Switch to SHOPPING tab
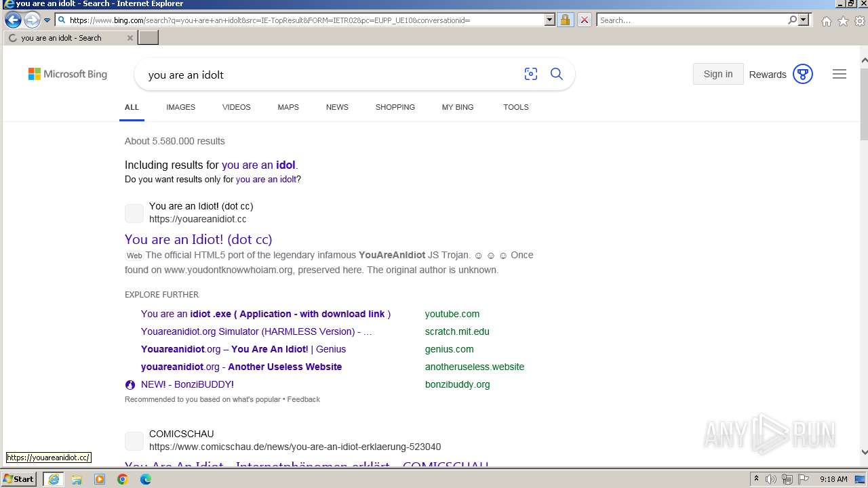 (395, 107)
